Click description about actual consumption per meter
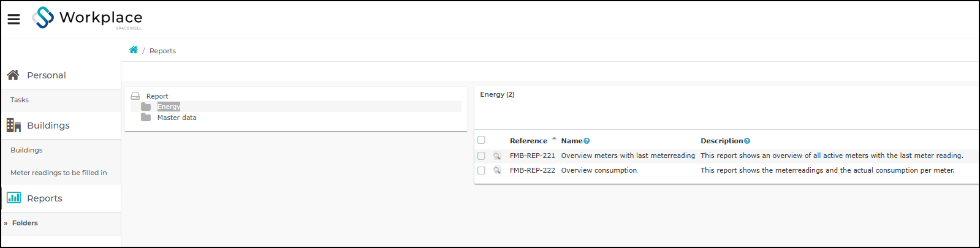Image resolution: width=980 pixels, height=248 pixels. tap(828, 170)
